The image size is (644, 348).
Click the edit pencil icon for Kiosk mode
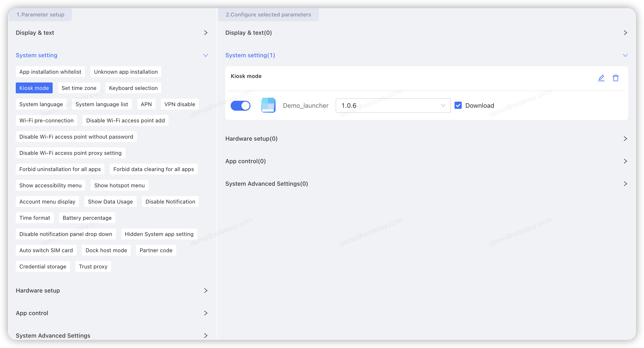click(x=601, y=78)
